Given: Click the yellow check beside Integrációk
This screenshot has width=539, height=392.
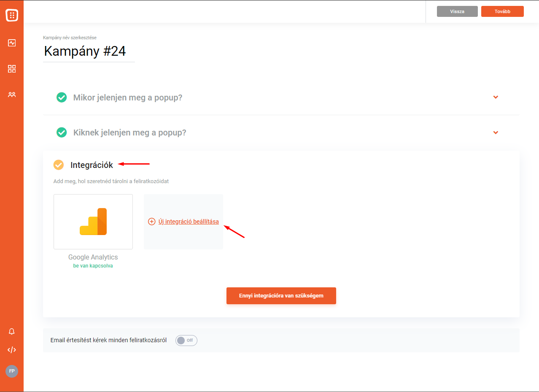Looking at the screenshot, I should pos(59,165).
